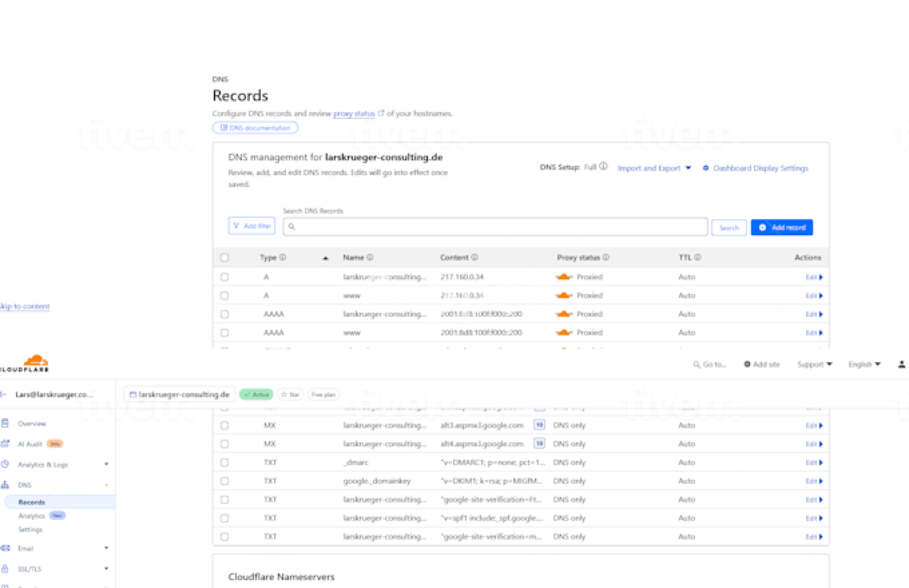
Task: Expand the English language dropdown
Action: tap(864, 364)
